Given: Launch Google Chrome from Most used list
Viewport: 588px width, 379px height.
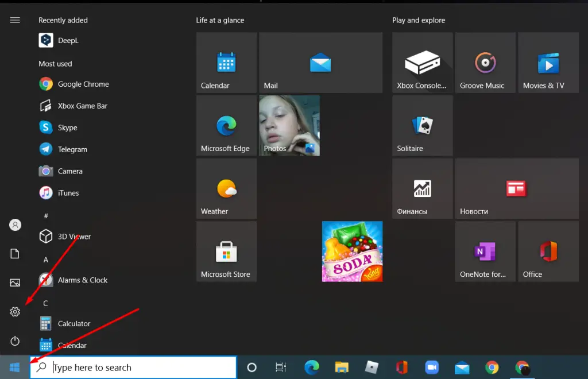Looking at the screenshot, I should pos(74,84).
